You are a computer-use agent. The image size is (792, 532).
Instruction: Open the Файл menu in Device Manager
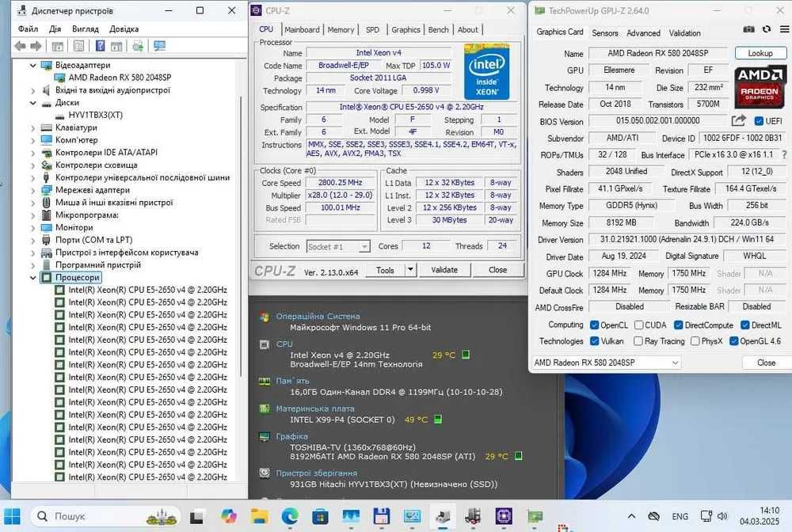(x=28, y=28)
